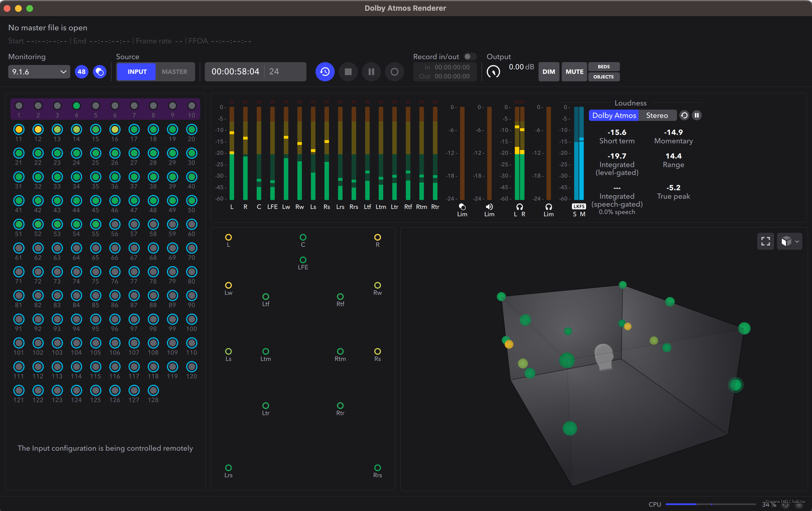Open the Monitoring 9.1.6 layout dropdown
The height and width of the screenshot is (511, 812).
point(39,71)
